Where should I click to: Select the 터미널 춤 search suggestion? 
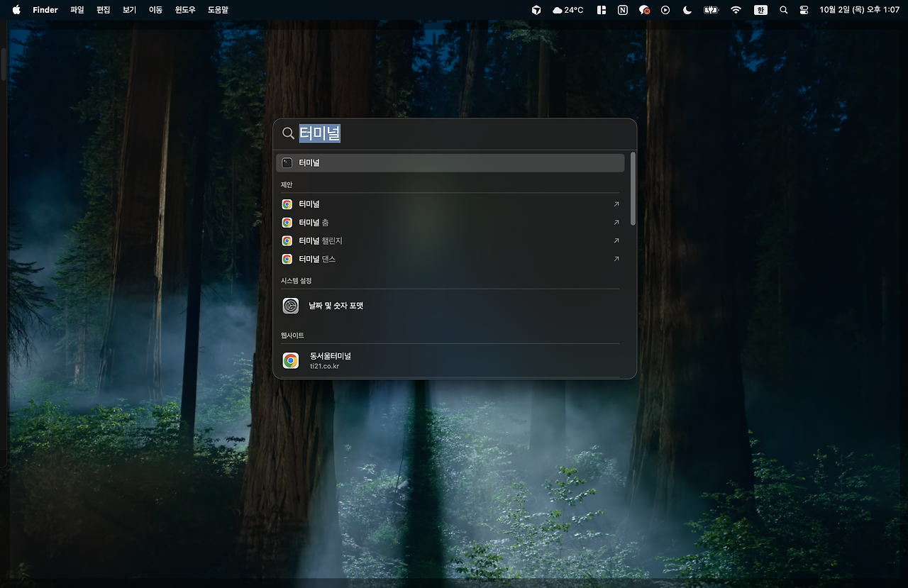coord(450,222)
